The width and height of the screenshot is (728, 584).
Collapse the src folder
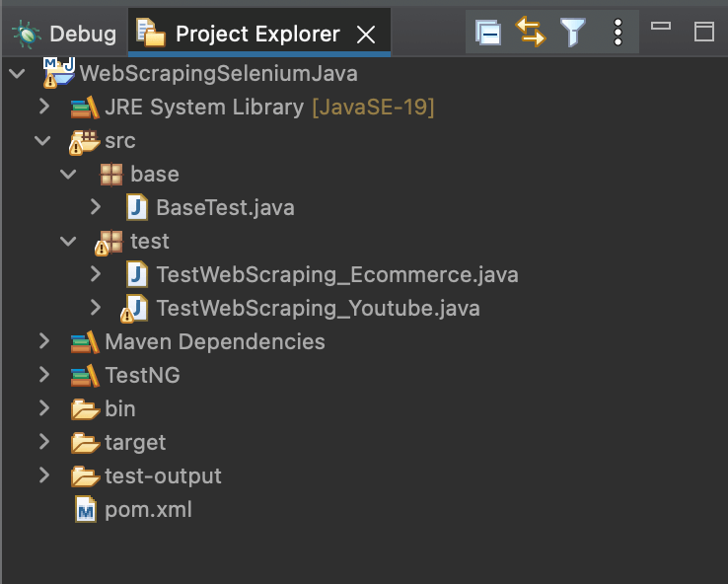pyautogui.click(x=43, y=140)
